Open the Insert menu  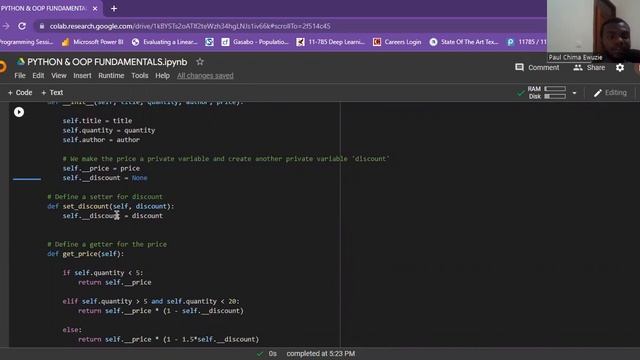tap(82, 76)
